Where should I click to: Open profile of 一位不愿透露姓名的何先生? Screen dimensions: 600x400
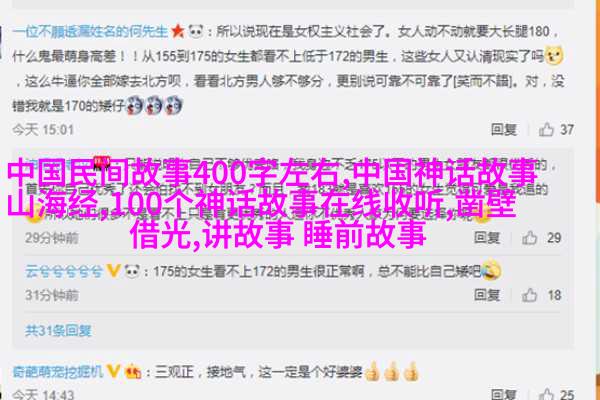90,31
